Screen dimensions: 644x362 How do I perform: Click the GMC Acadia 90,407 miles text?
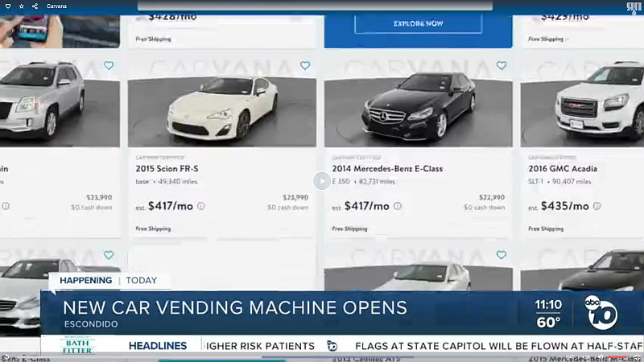pos(572,182)
